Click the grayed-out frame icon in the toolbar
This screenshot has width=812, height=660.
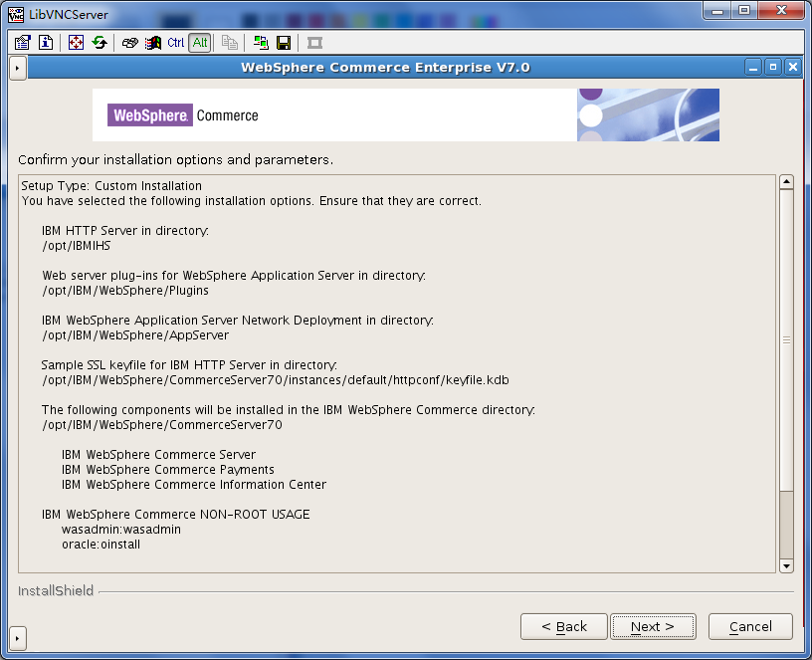(314, 43)
